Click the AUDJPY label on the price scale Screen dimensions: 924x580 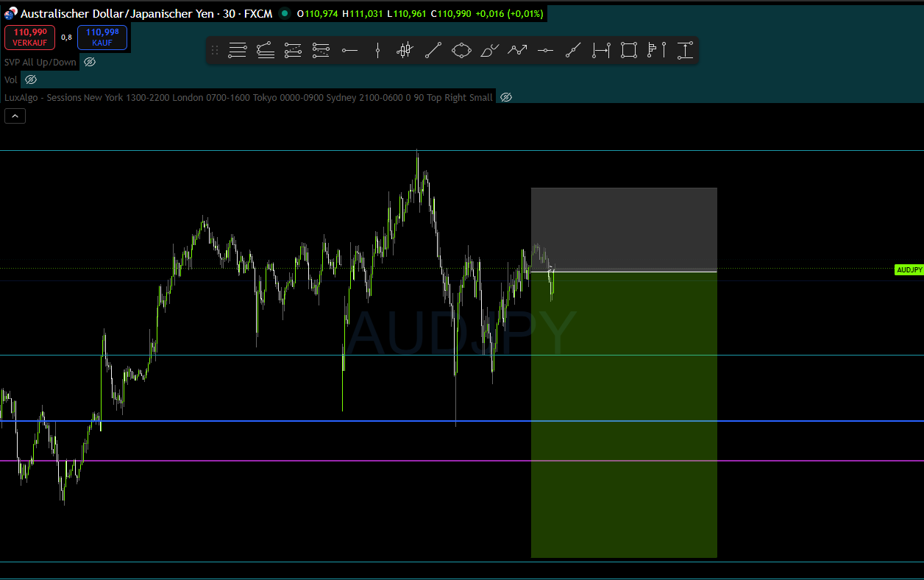pyautogui.click(x=909, y=269)
